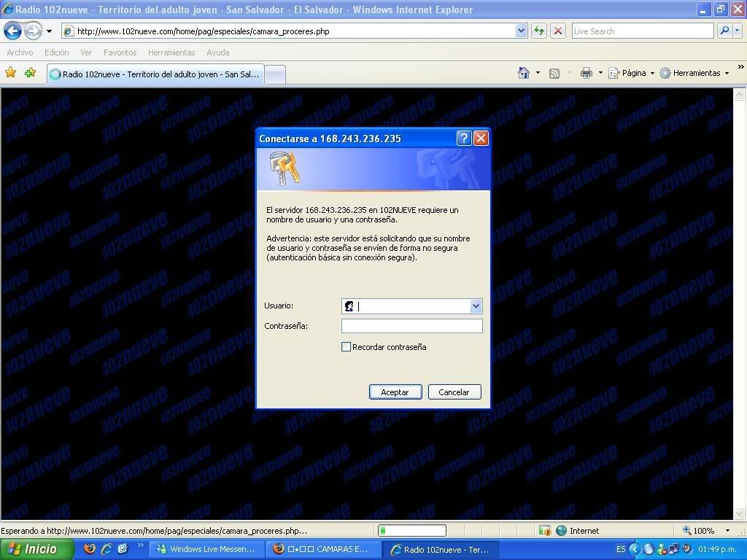Expand the Home button dropdown arrow

click(x=538, y=73)
